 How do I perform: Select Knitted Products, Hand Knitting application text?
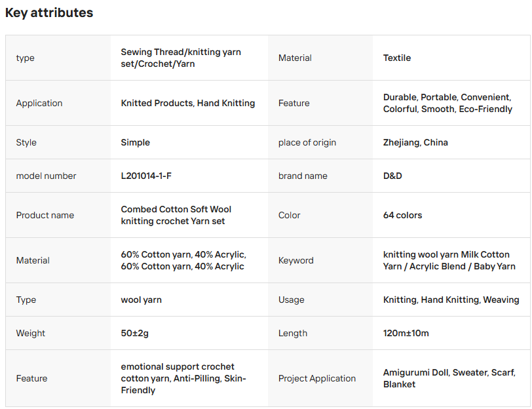188,103
